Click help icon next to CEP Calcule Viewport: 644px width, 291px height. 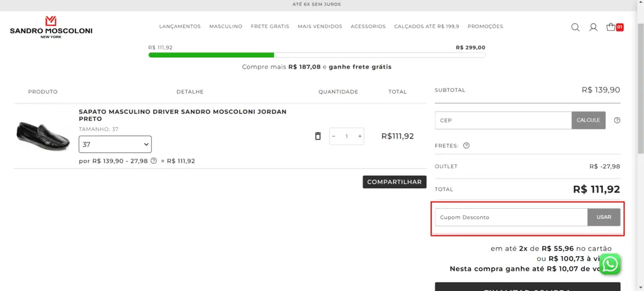coord(617,120)
